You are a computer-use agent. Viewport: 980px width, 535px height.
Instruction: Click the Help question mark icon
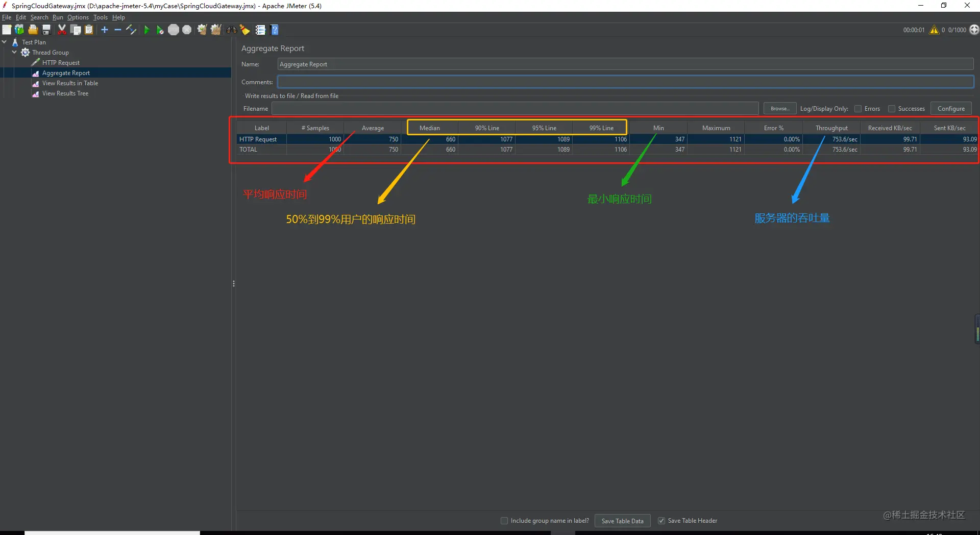(275, 30)
